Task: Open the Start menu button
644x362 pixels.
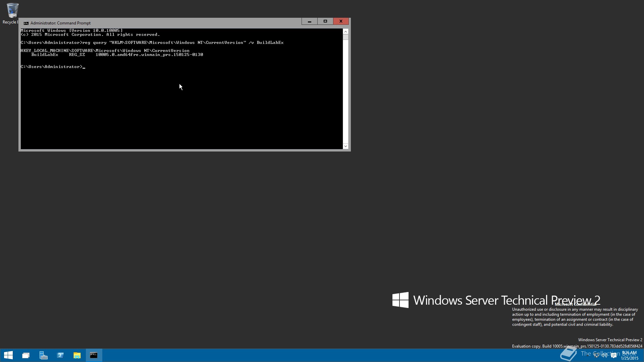Action: click(8, 355)
